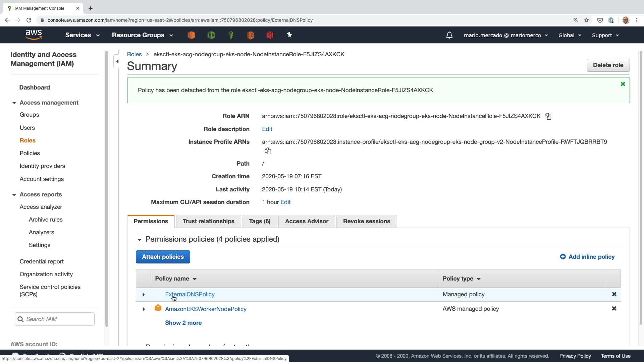
Task: Click the Attach policies button
Action: click(x=163, y=257)
